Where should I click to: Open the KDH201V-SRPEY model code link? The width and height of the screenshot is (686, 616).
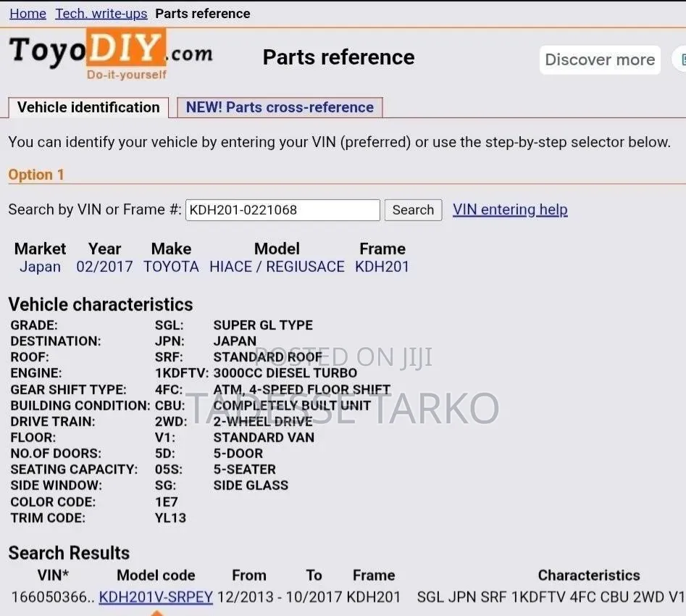(156, 597)
